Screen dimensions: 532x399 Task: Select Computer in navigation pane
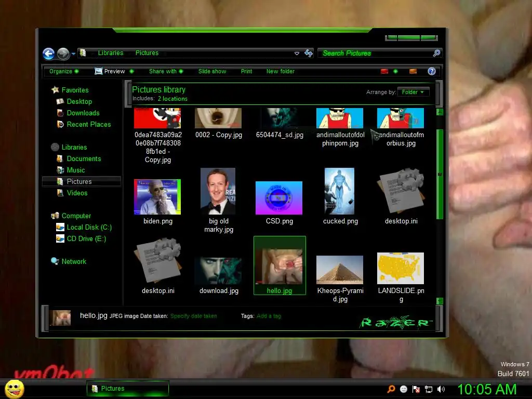76,216
